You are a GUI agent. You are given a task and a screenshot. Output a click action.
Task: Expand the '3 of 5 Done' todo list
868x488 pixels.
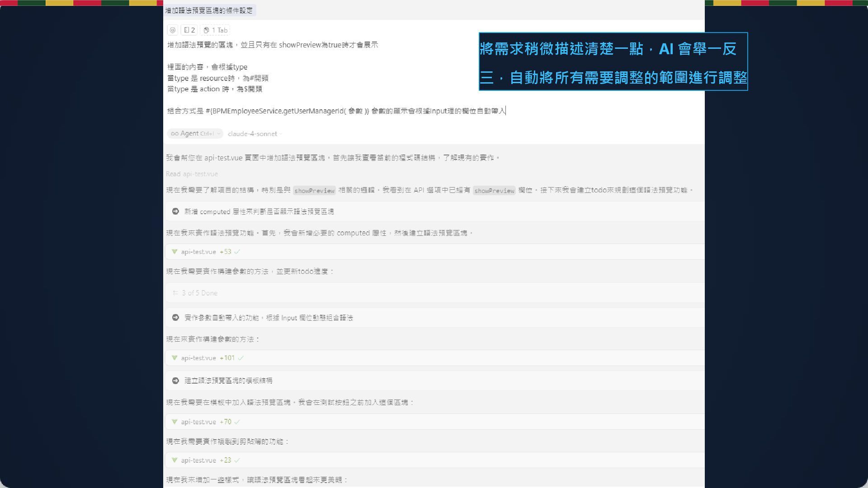[x=199, y=293]
